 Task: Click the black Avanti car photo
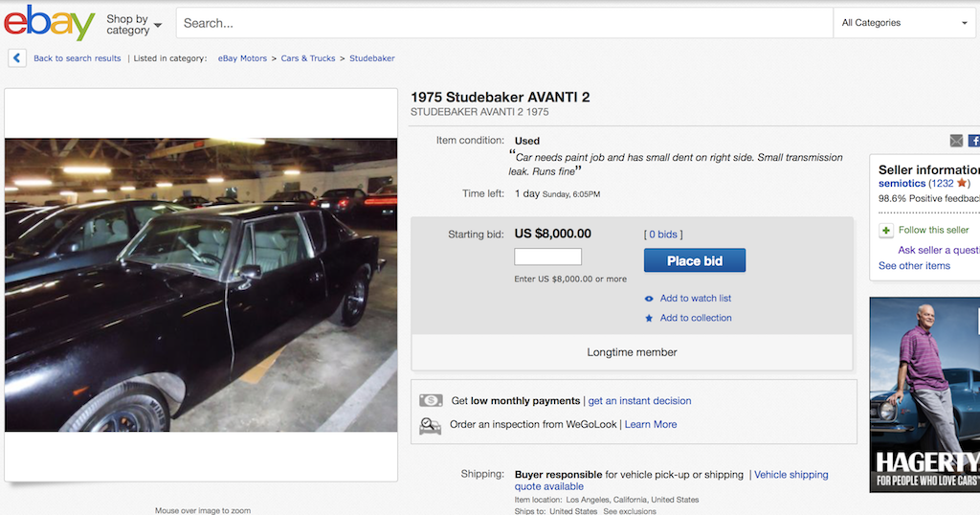tap(201, 284)
